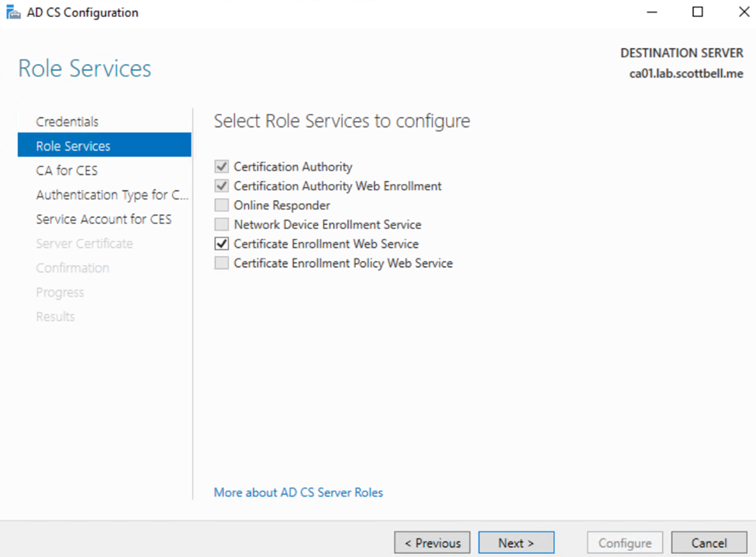The height and width of the screenshot is (557, 756).
Task: Go to CA for CES step
Action: [x=67, y=171]
